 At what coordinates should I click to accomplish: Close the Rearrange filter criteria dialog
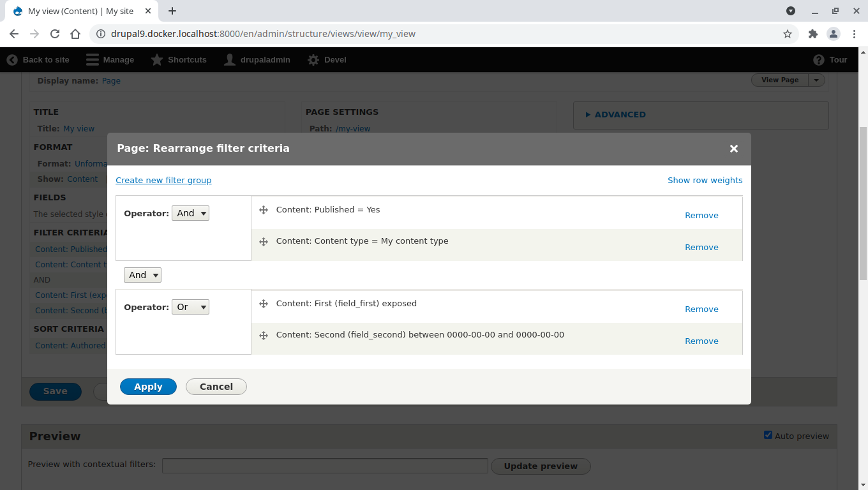733,149
